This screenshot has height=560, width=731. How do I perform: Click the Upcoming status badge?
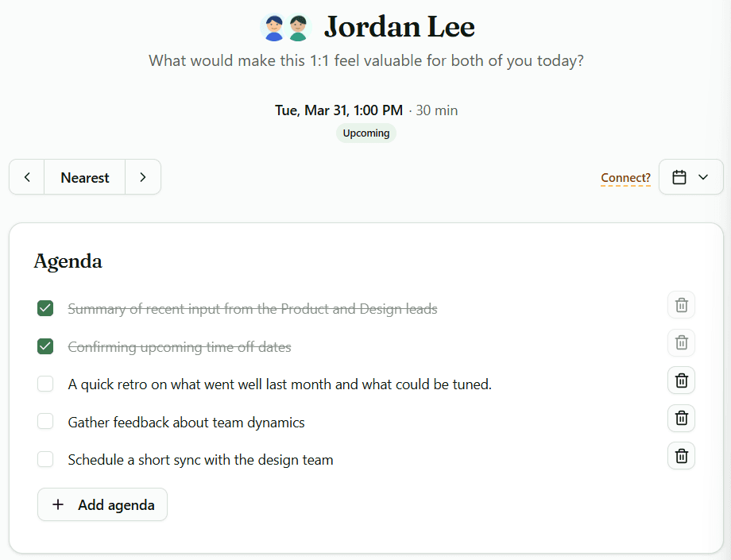(365, 133)
